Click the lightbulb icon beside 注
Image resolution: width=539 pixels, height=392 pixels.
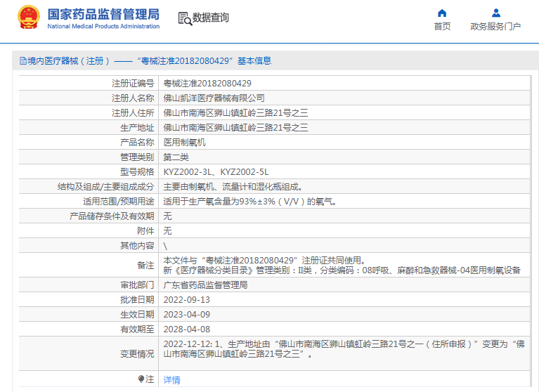coord(141,379)
